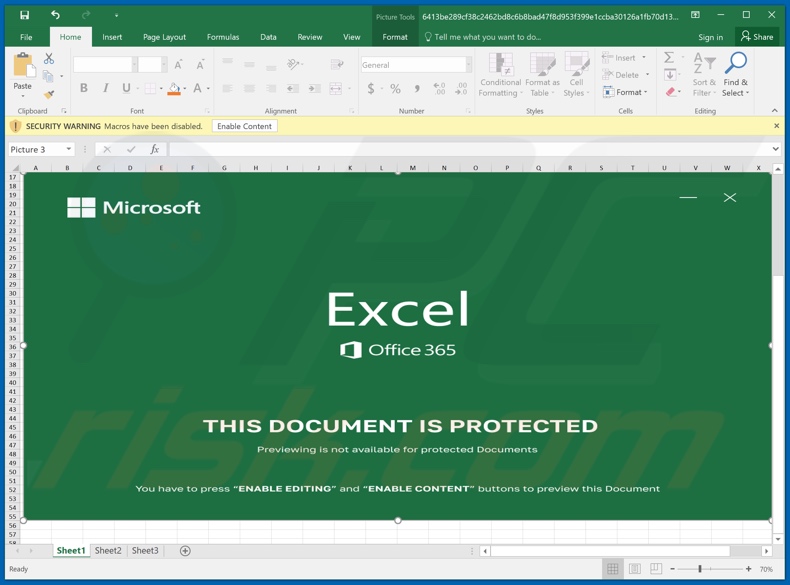Screen dimensions: 790x585
Task: Click the Fill down-arrow icon
Action: click(670, 75)
